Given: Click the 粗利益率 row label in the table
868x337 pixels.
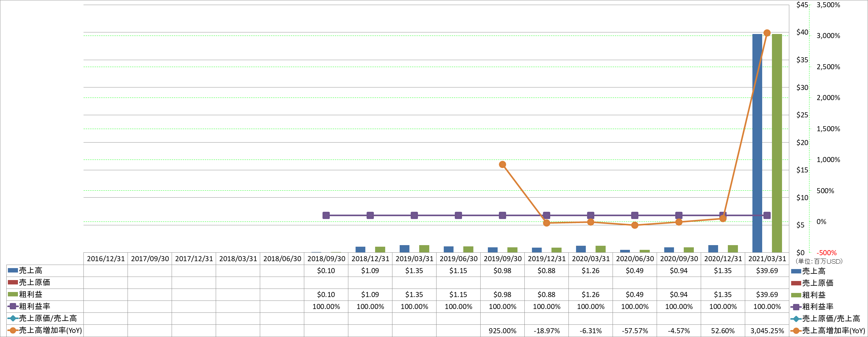Looking at the screenshot, I should coord(34,306).
